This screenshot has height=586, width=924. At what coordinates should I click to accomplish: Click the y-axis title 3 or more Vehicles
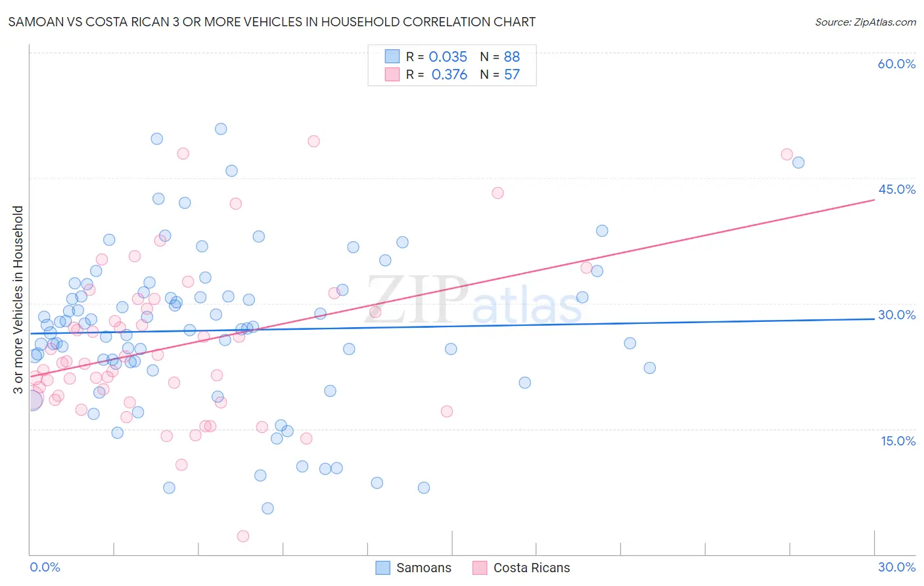click(18, 300)
